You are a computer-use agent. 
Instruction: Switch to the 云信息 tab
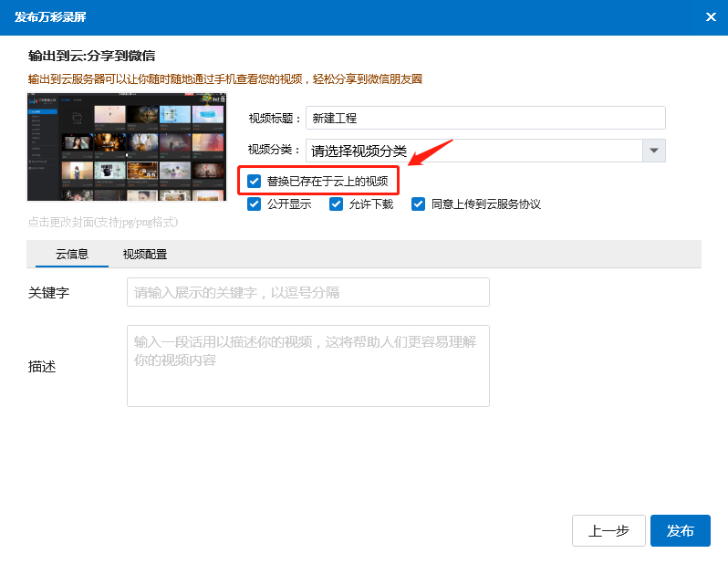click(x=72, y=255)
